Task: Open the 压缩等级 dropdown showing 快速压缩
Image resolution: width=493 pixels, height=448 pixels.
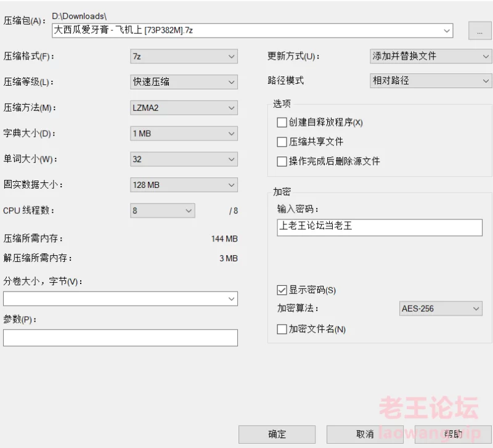Action: (184, 82)
